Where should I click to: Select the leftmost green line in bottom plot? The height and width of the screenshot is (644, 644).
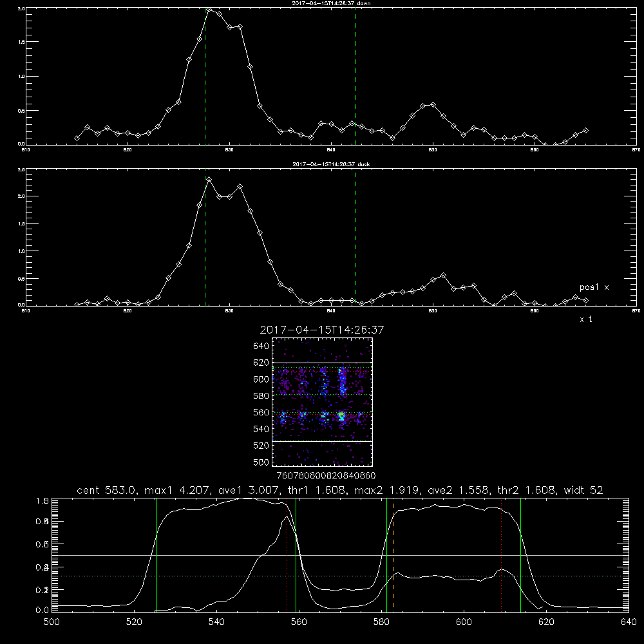tap(156, 554)
